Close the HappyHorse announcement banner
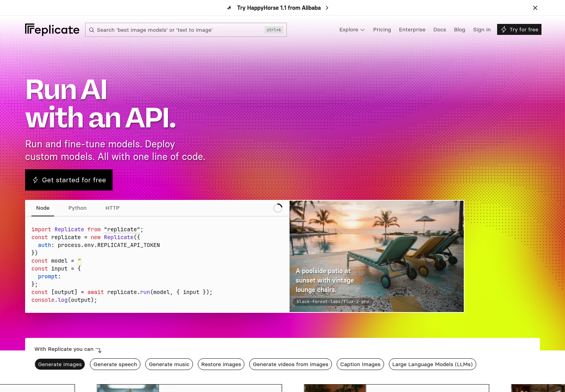 pos(535,8)
